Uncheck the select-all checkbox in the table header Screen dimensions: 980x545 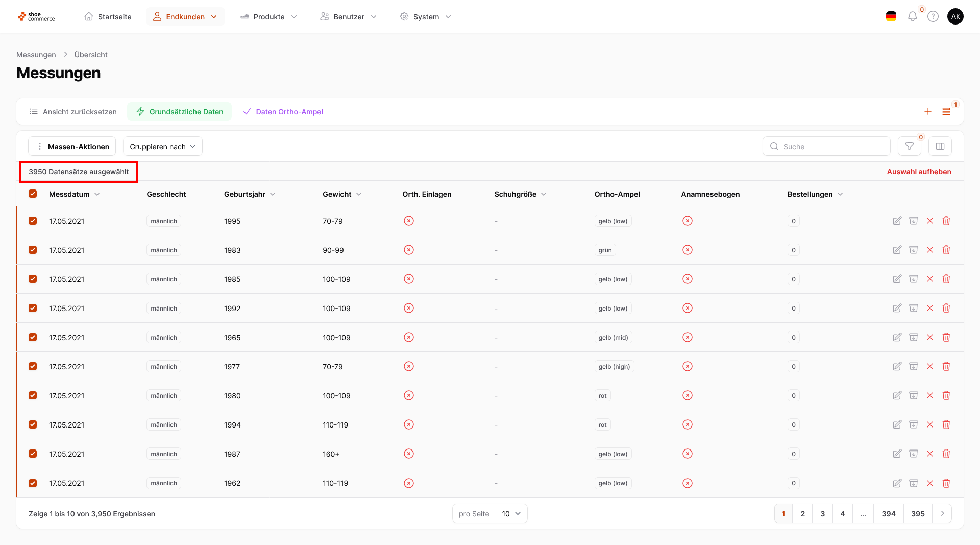point(33,194)
